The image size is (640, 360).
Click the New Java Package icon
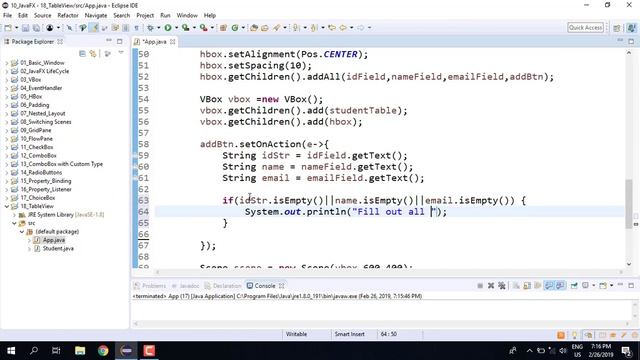(223, 28)
